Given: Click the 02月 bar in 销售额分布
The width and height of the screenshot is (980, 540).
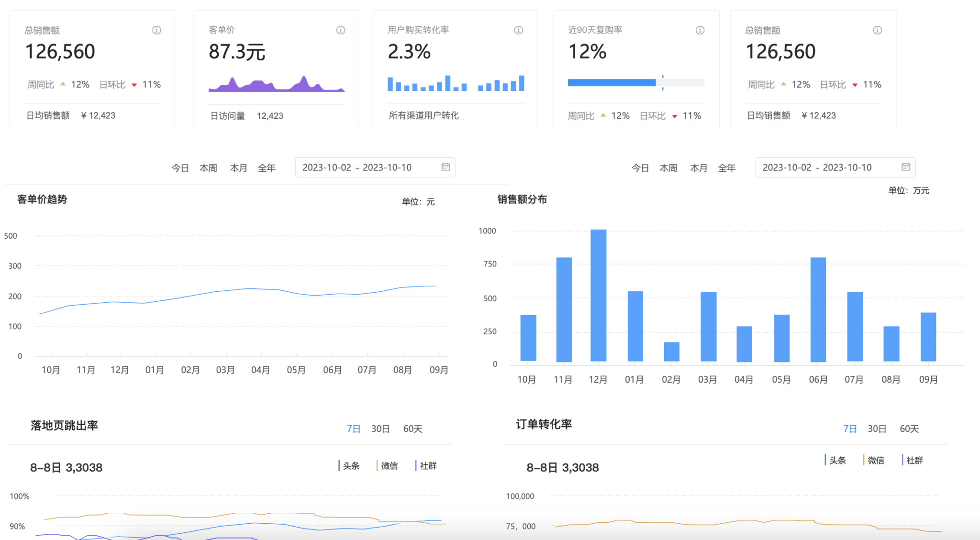Looking at the screenshot, I should coord(671,352).
